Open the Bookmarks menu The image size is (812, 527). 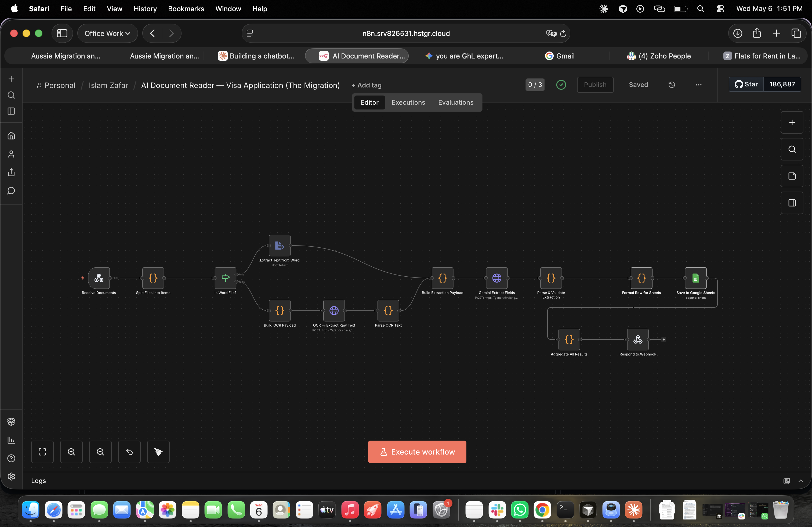[x=186, y=9]
